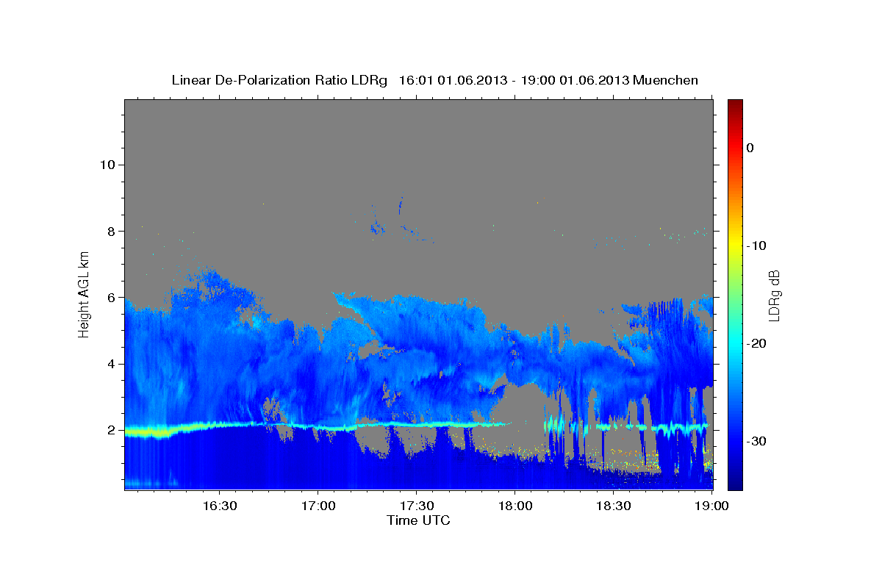Click the yellow region of the colorbar
This screenshot has height=588, width=882.
(x=734, y=243)
